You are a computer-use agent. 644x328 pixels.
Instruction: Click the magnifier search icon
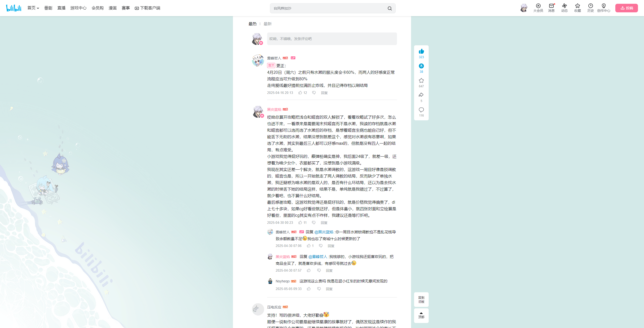coord(390,8)
